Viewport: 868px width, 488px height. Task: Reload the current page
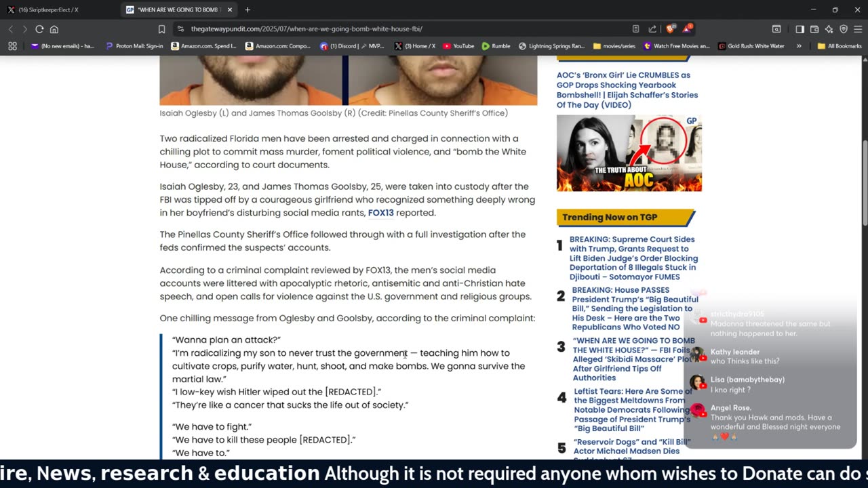click(39, 29)
